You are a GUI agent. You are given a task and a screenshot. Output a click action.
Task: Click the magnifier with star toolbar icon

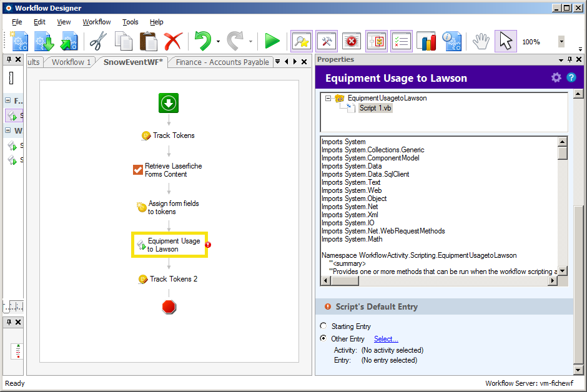tap(302, 41)
